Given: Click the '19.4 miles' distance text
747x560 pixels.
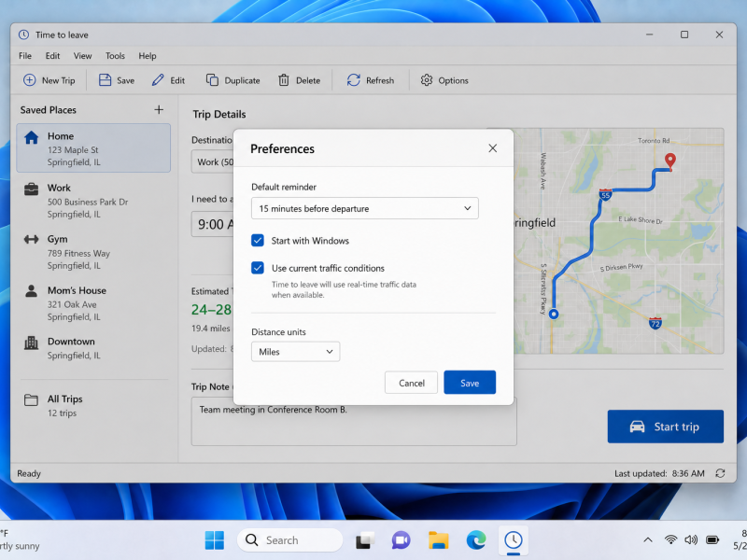Looking at the screenshot, I should pyautogui.click(x=211, y=329).
